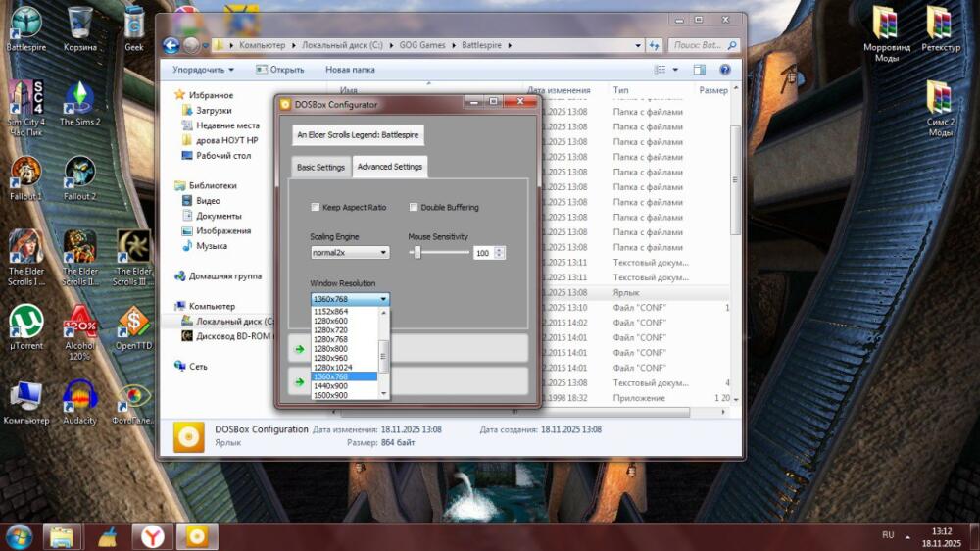Open the Компьютер desktop icon
Screen dimensions: 980x551
pos(25,402)
